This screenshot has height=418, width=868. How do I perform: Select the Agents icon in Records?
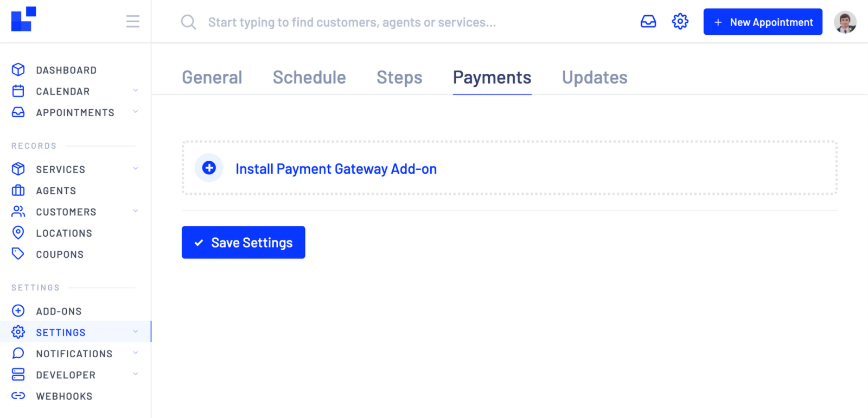[18, 190]
